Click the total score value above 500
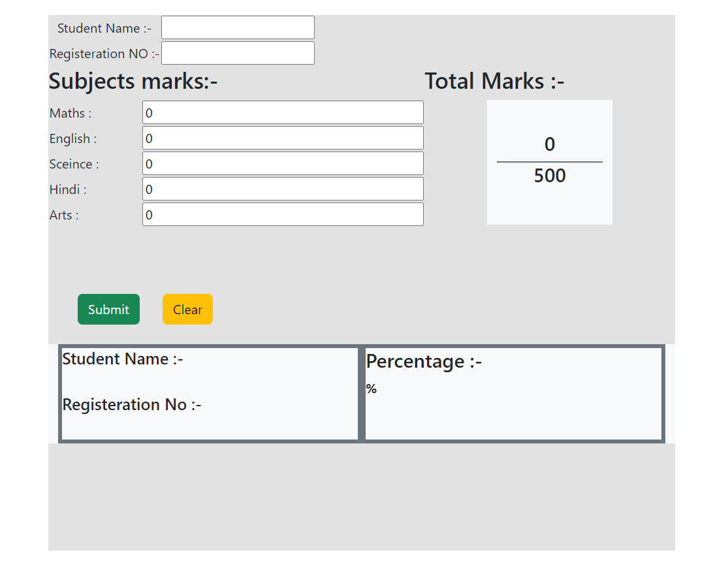Screen dimensions: 728x561 tap(549, 144)
